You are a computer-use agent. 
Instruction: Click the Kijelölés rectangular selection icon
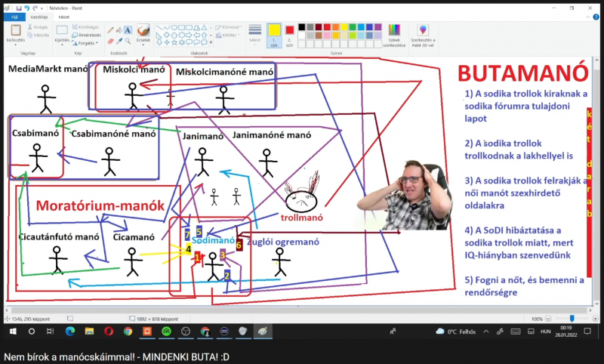click(62, 30)
